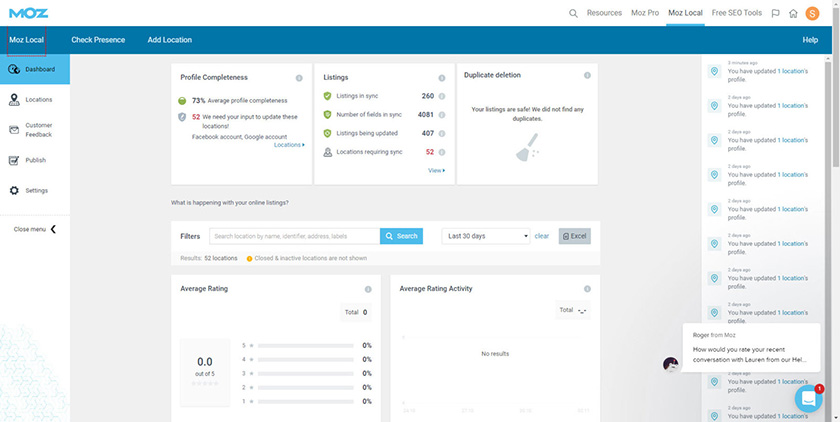Choose Add Location
Viewport: 840px width, 422px height.
pos(169,40)
